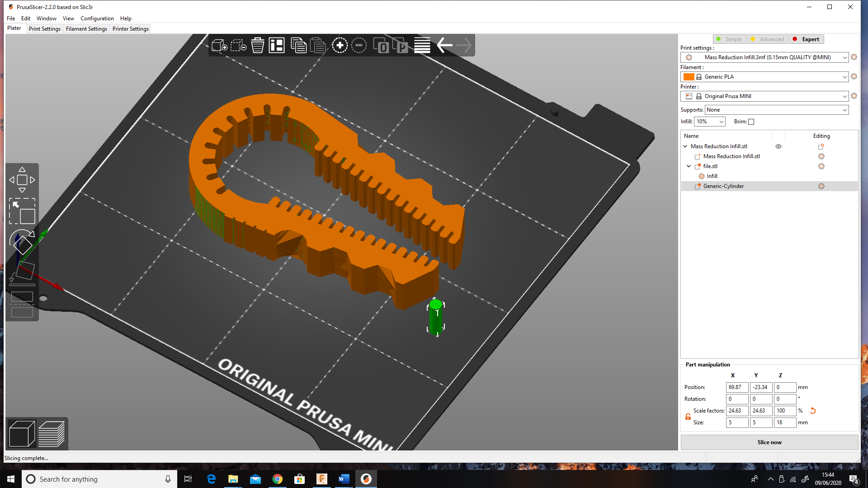Open the Window menu
The image size is (868, 488).
47,19
